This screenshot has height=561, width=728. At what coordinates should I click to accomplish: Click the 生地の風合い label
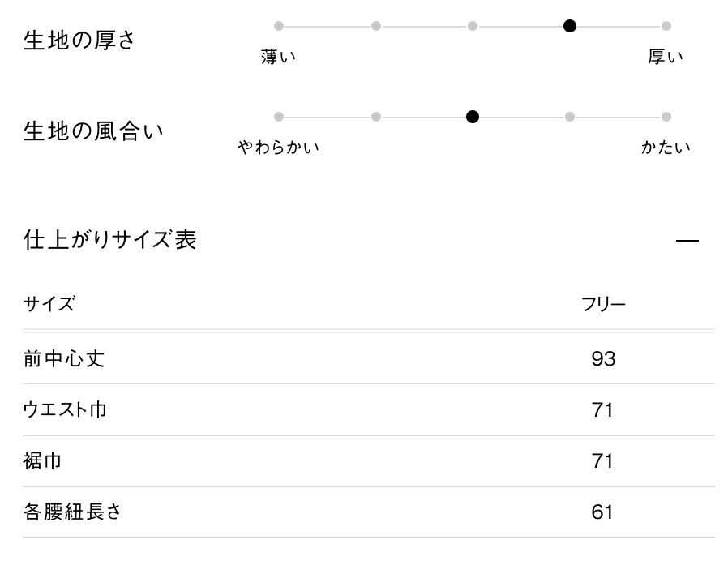click(93, 131)
